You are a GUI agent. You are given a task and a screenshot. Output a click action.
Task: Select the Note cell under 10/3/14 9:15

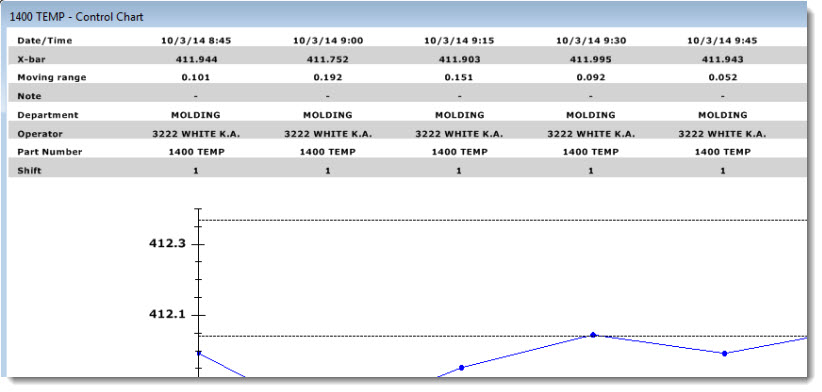pyautogui.click(x=459, y=96)
